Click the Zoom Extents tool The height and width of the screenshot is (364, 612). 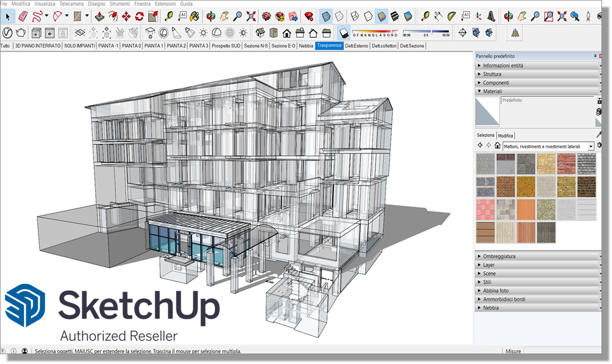click(251, 17)
